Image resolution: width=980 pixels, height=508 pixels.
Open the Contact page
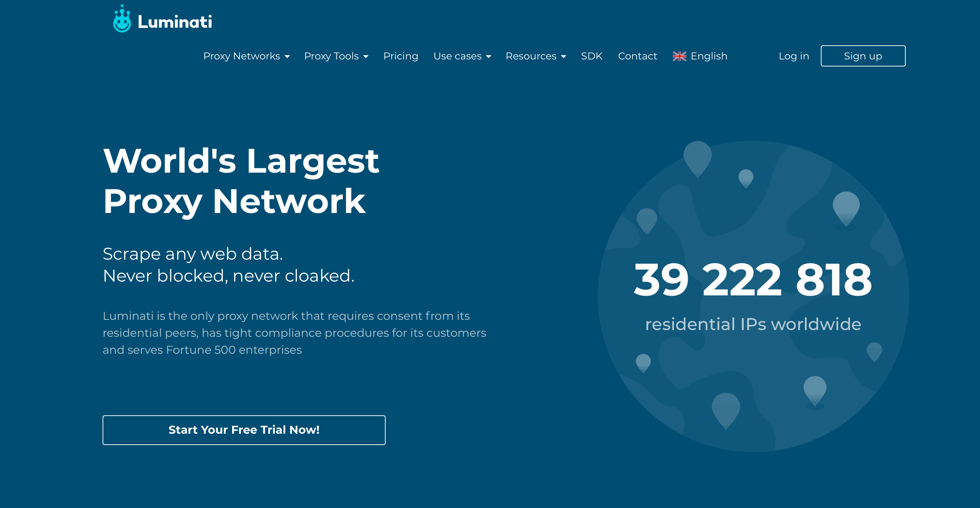tap(637, 56)
